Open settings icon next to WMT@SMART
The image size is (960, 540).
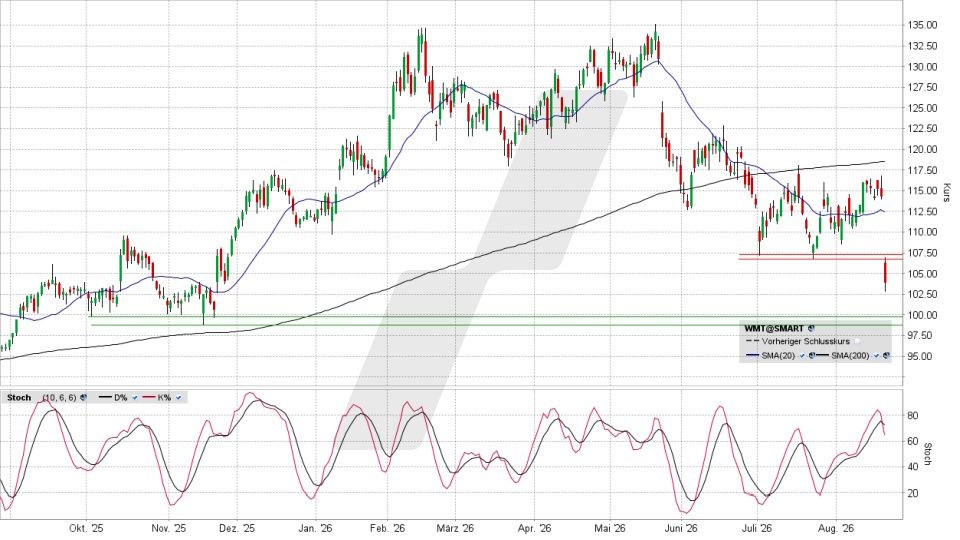tap(811, 329)
